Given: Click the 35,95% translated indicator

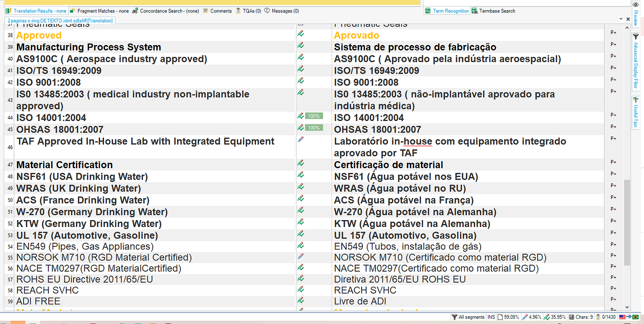Looking at the screenshot, I should tap(555, 317).
